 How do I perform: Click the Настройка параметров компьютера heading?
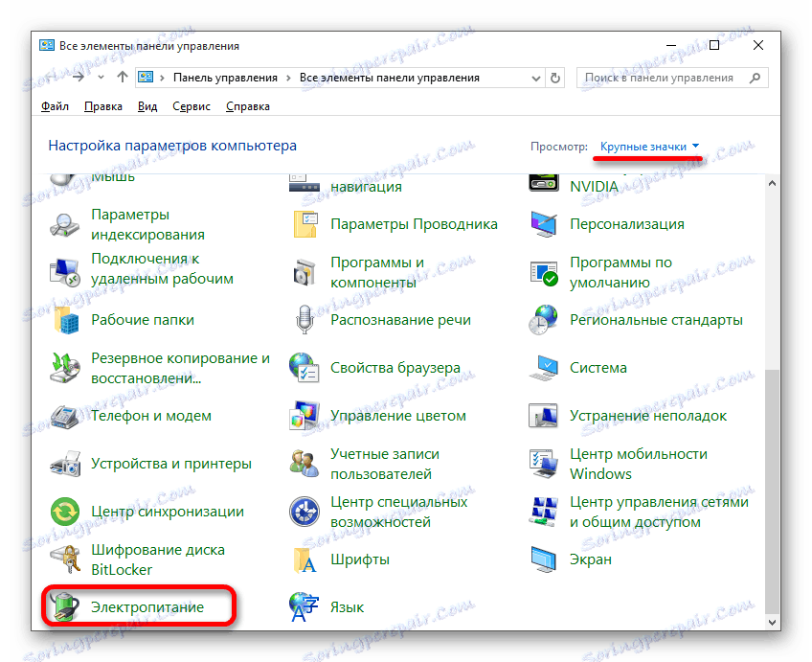click(172, 146)
